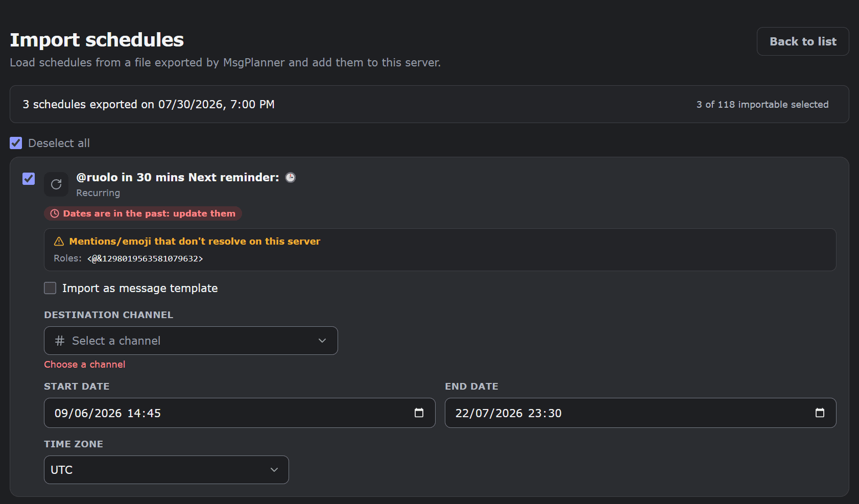
Task: Click the recurring schedule refresh icon
Action: point(56,184)
